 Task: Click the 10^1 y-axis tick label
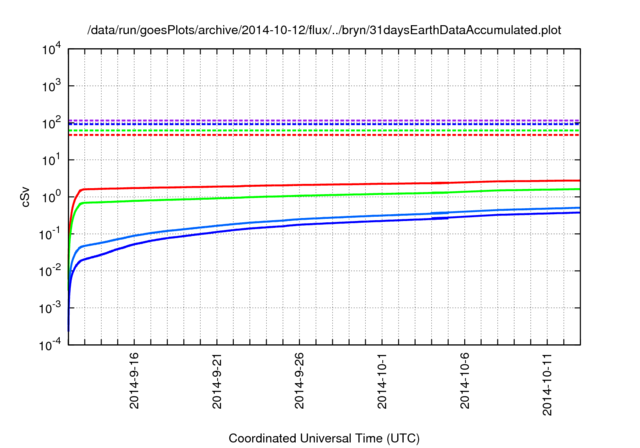(x=51, y=160)
